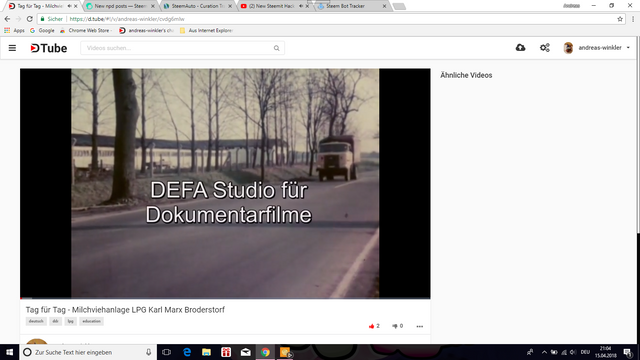Image resolution: width=640 pixels, height=360 pixels.
Task: Open the volume tray icon
Action: pos(573,352)
